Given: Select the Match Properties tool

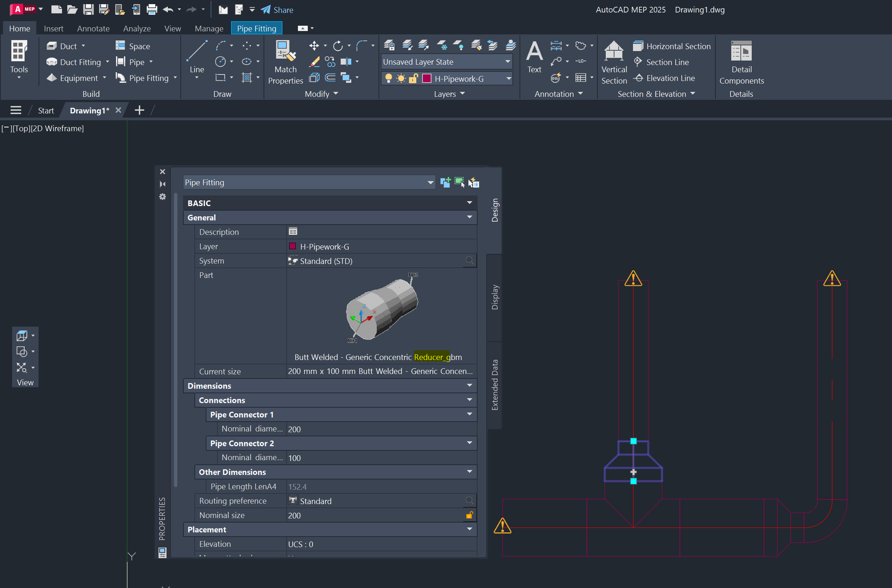Looking at the screenshot, I should [x=285, y=61].
